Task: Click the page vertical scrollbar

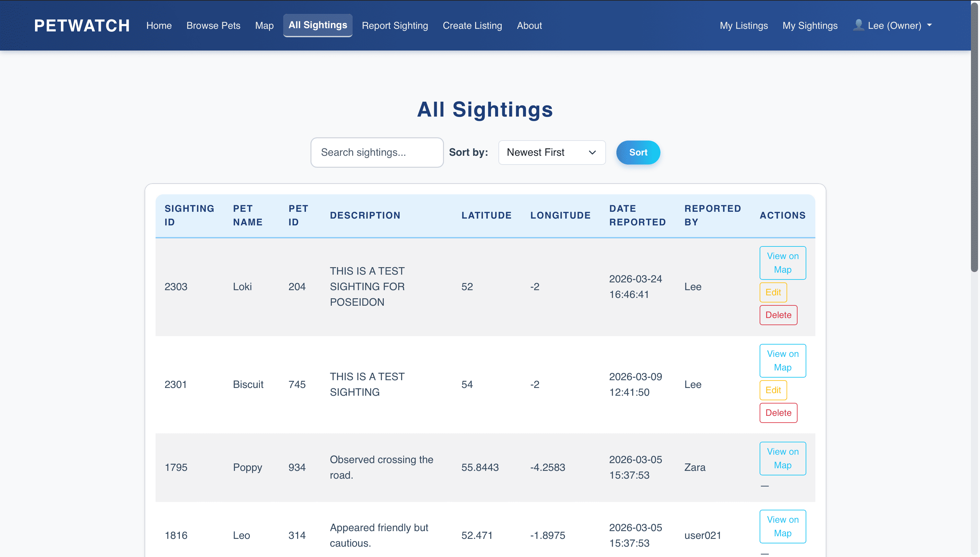Action: [x=974, y=138]
